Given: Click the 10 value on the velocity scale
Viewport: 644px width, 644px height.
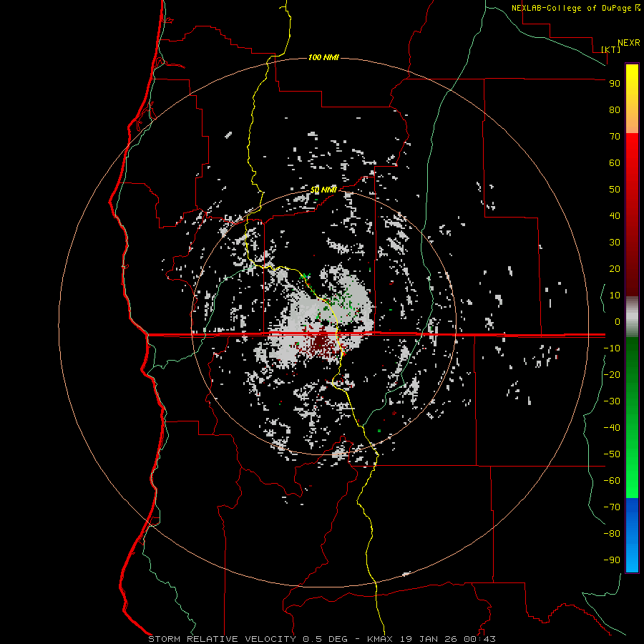Looking at the screenshot, I should click(615, 296).
